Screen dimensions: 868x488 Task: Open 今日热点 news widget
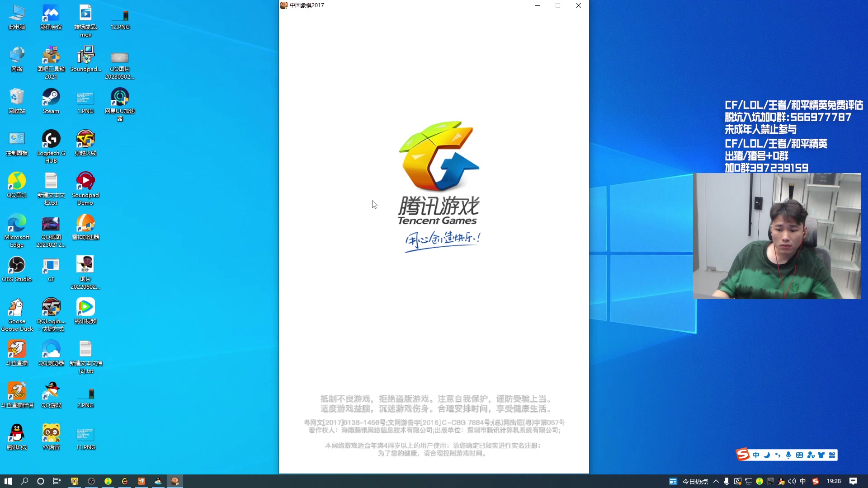tap(689, 481)
